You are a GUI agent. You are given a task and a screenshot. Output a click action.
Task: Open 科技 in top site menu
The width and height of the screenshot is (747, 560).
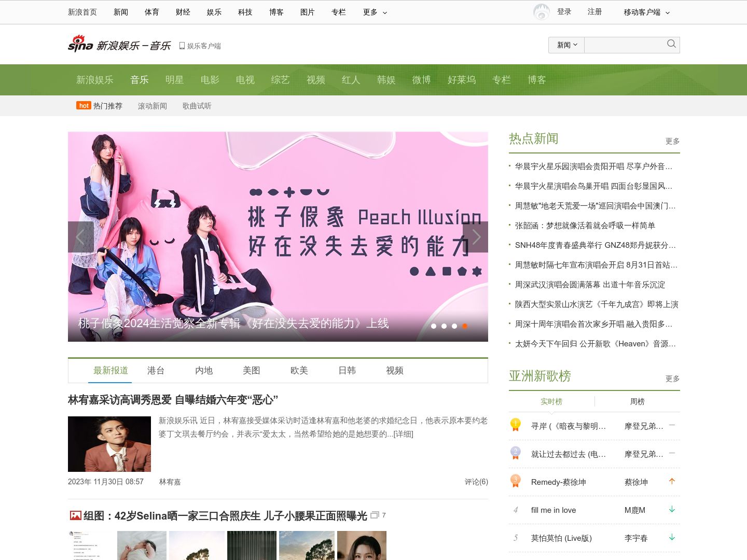245,12
